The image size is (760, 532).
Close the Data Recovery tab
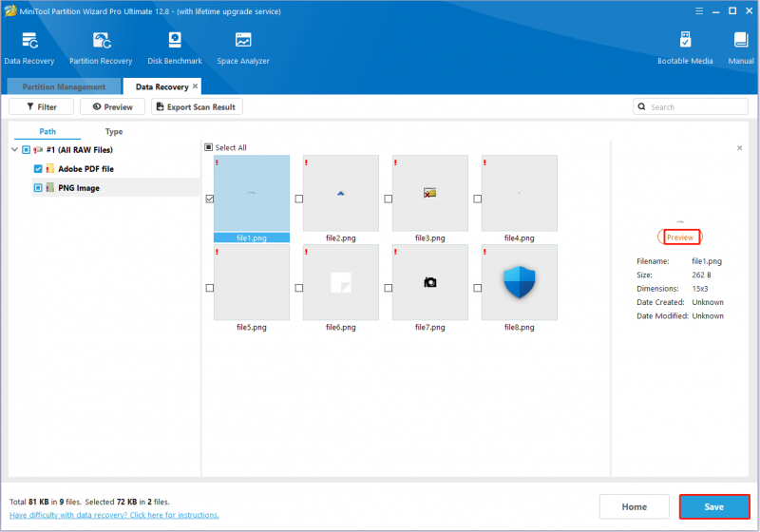click(196, 86)
